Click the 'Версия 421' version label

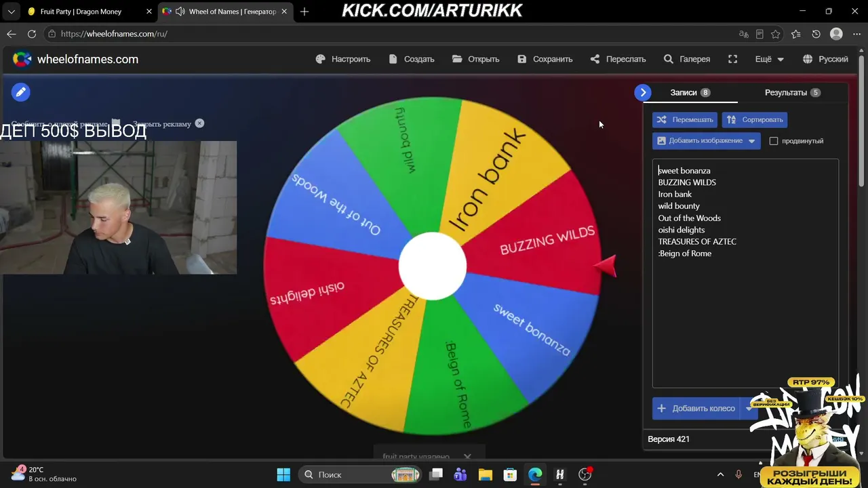(669, 439)
